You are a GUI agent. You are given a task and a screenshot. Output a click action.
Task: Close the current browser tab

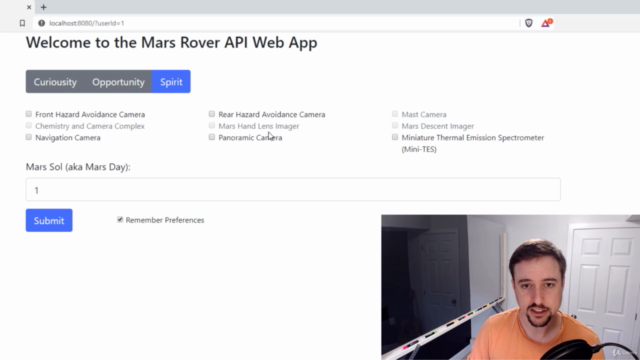(x=29, y=7)
